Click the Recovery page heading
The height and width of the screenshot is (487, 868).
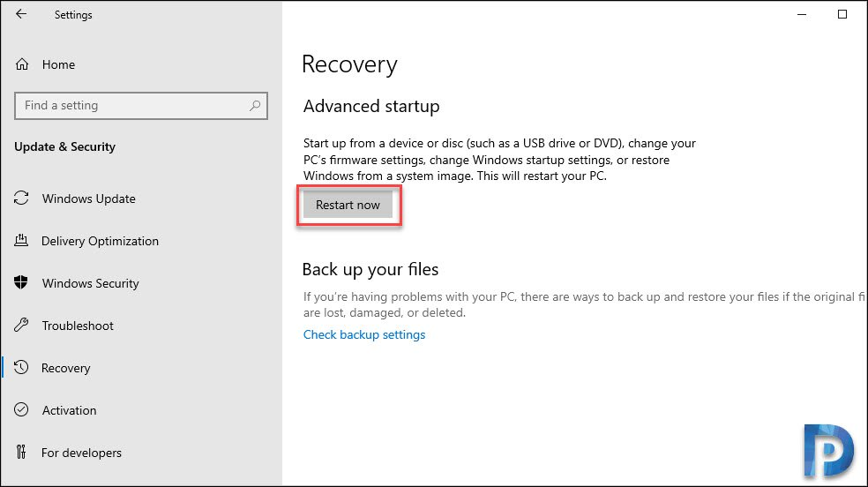point(350,64)
